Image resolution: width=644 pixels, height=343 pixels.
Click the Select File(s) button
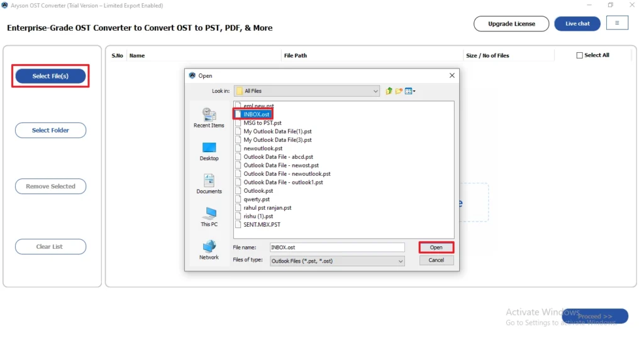50,76
